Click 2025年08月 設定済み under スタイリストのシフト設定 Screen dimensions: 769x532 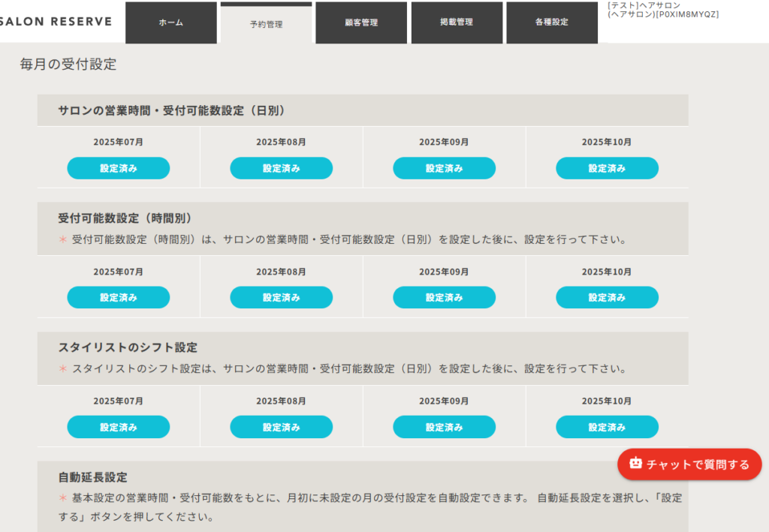pyautogui.click(x=281, y=427)
